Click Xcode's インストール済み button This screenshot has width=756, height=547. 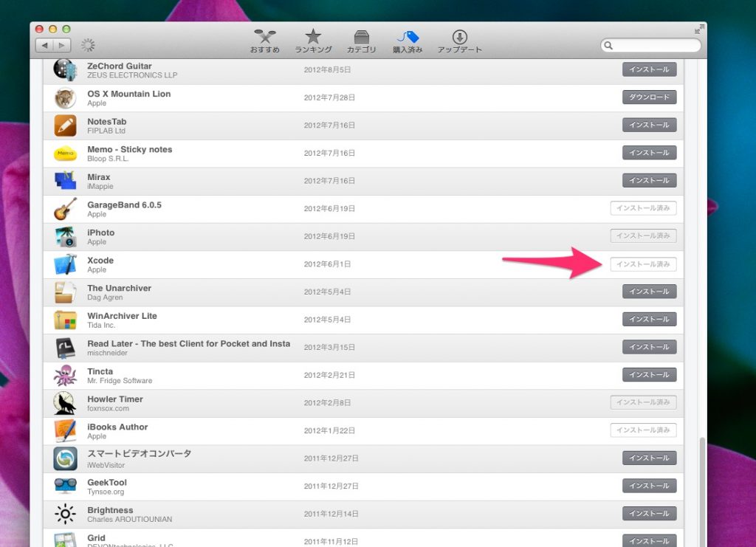coord(643,264)
